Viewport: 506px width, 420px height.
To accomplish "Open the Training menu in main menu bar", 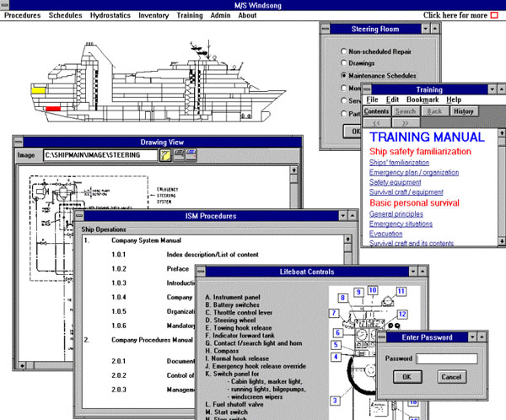I will [190, 15].
